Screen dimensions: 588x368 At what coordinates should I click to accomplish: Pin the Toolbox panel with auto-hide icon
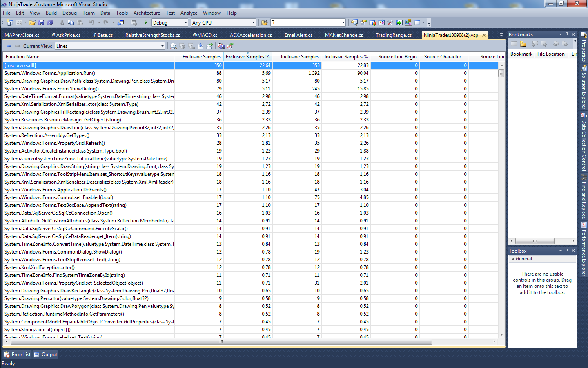567,251
